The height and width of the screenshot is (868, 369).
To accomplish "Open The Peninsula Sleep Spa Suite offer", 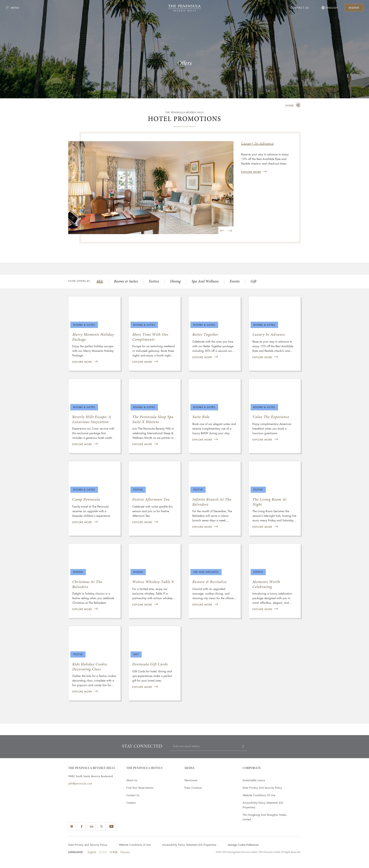I will click(x=153, y=419).
